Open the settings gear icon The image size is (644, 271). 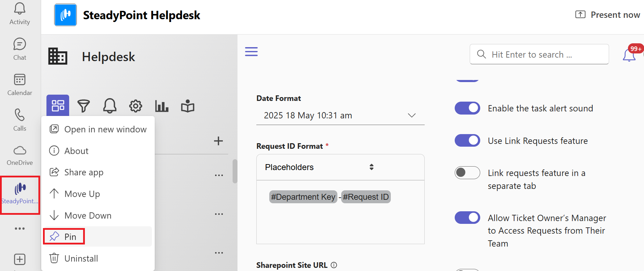136,106
